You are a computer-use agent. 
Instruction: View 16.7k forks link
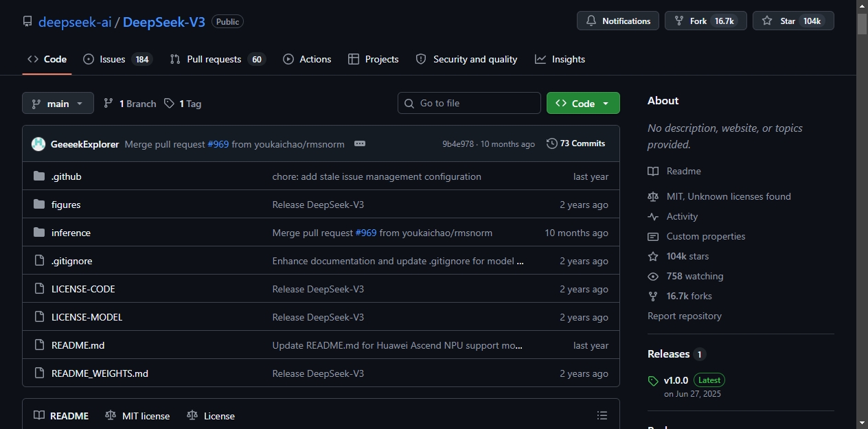[680, 296]
